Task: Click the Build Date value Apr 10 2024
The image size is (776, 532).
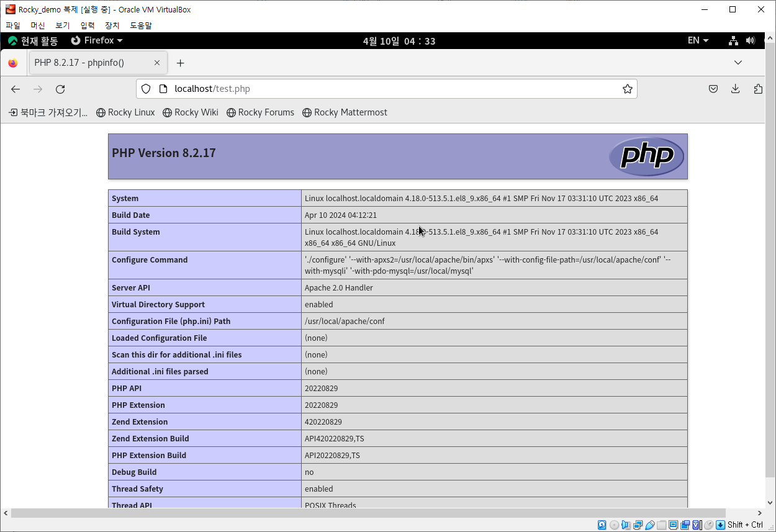Action: coord(340,215)
